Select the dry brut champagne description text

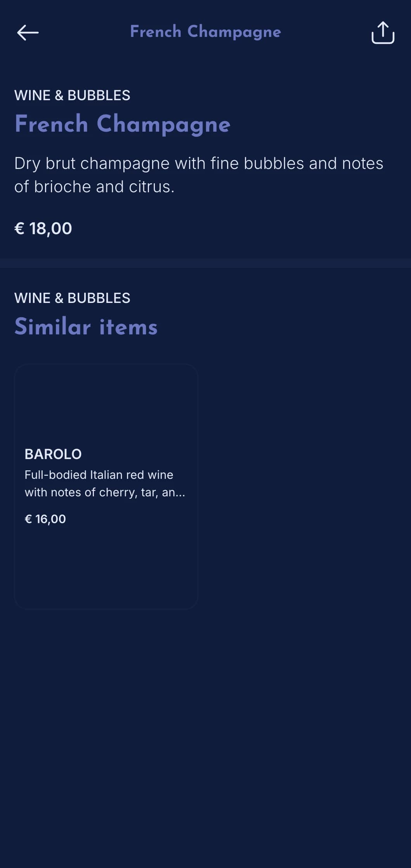point(199,175)
